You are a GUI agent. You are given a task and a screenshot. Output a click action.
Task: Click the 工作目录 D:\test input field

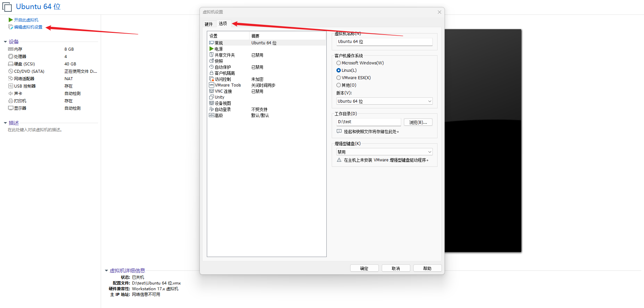[369, 122]
